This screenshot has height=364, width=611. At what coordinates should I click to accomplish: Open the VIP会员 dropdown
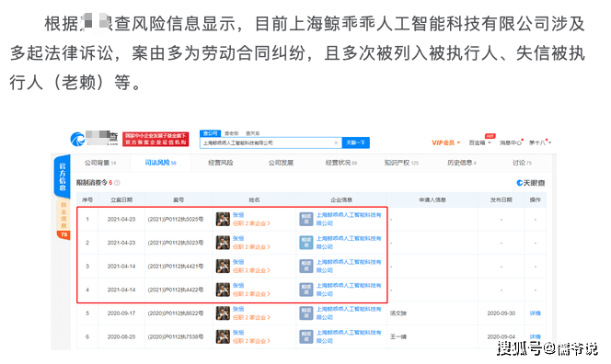point(445,142)
